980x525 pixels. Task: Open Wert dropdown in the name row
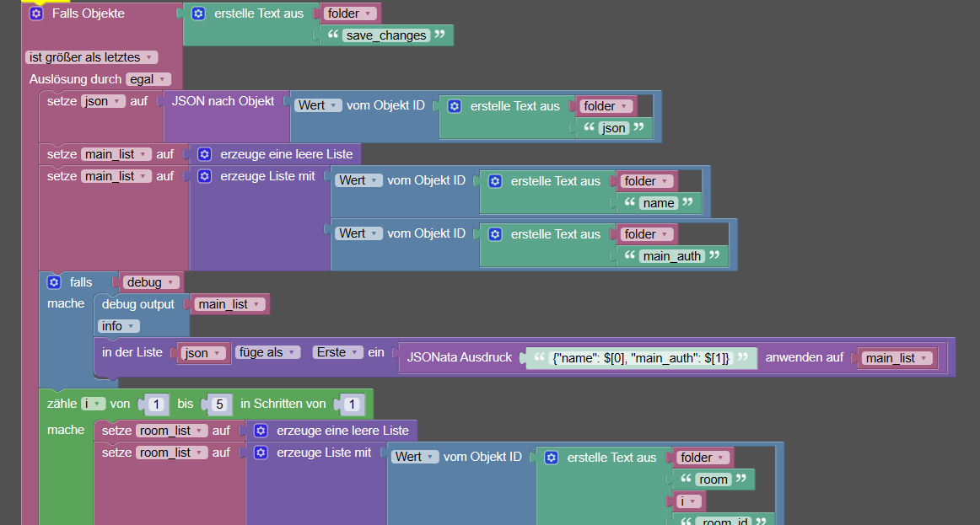[358, 180]
